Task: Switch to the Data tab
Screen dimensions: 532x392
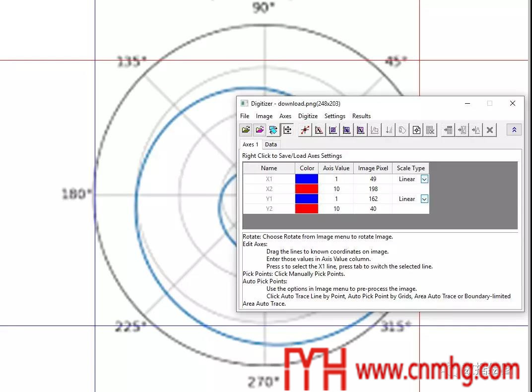Action: [x=271, y=144]
